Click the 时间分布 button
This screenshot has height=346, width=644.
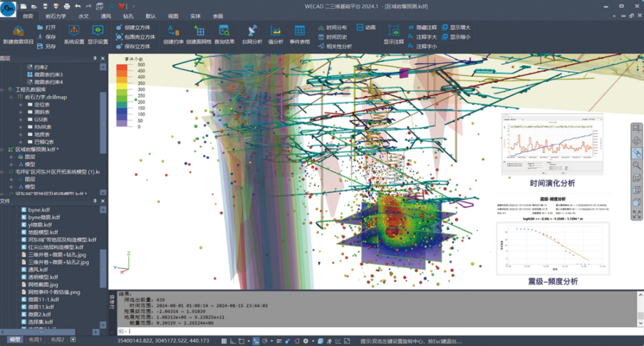click(332, 27)
